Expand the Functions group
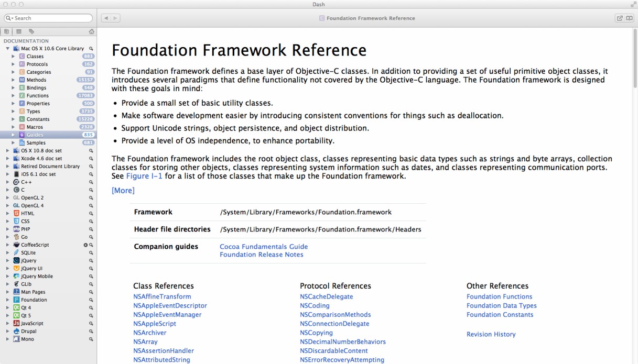This screenshot has height=364, width=638. 14,96
